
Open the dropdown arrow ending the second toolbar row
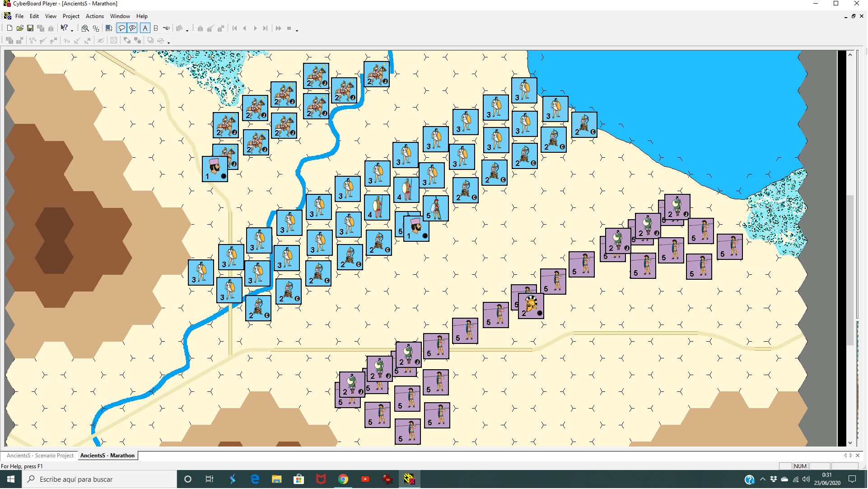(169, 42)
